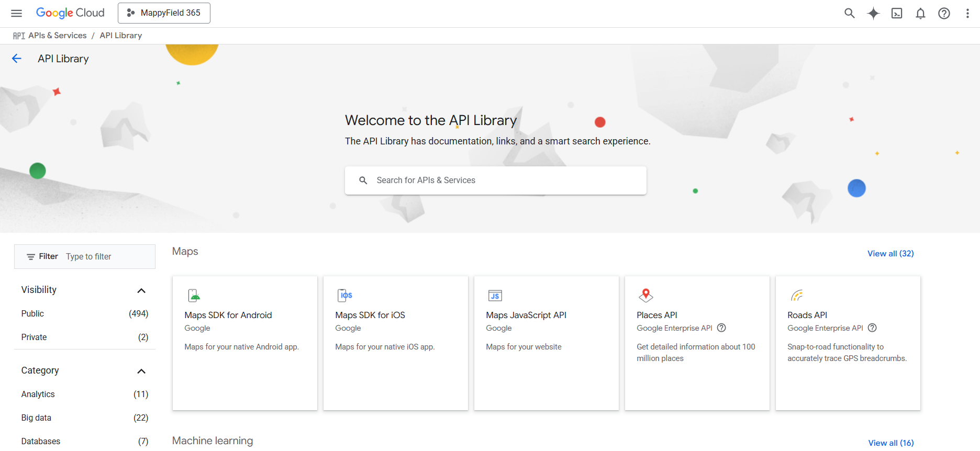Open the three-dot settings menu

point(967,13)
